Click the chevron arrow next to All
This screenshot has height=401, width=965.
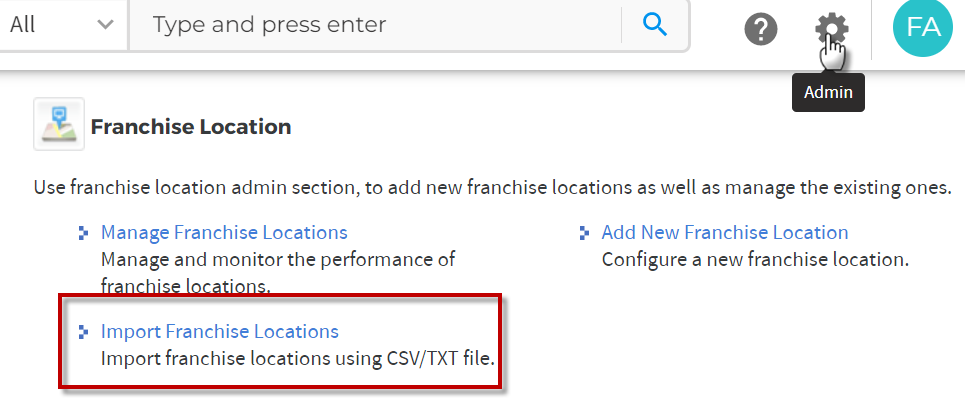click(x=105, y=25)
